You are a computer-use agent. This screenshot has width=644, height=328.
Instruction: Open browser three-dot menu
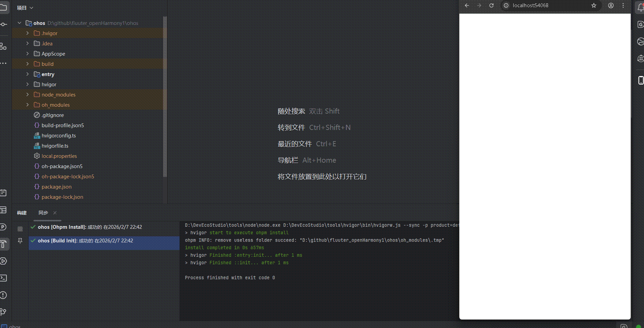[x=623, y=5]
